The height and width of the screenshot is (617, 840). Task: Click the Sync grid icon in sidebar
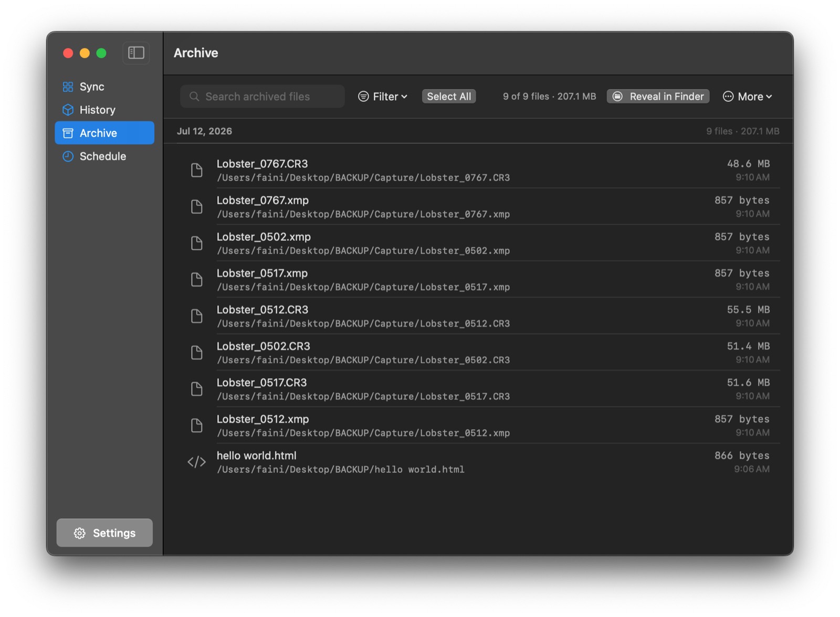(68, 87)
